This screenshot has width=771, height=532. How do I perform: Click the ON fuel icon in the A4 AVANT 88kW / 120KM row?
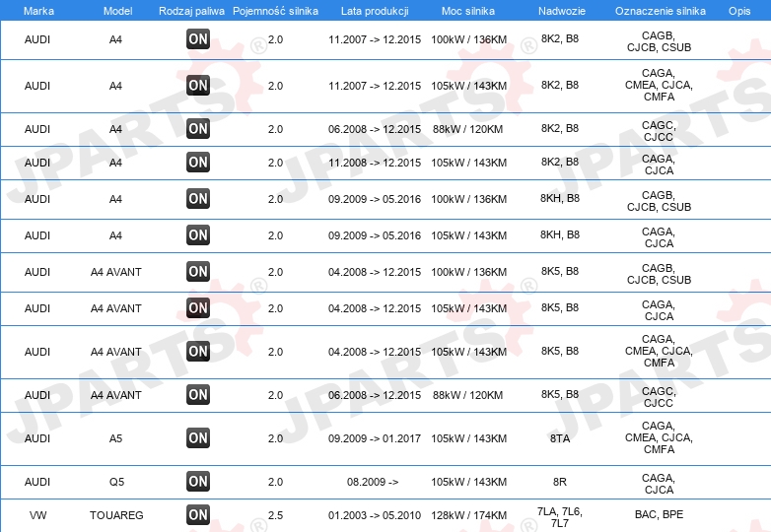pos(198,394)
